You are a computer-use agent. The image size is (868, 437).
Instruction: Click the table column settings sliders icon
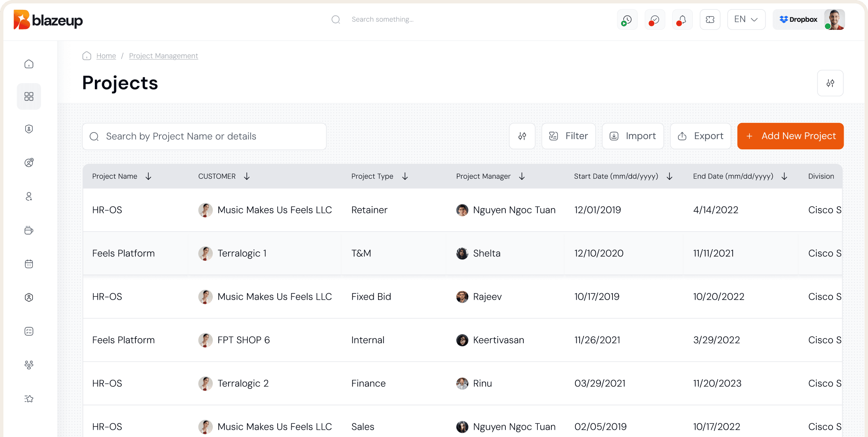pos(522,136)
